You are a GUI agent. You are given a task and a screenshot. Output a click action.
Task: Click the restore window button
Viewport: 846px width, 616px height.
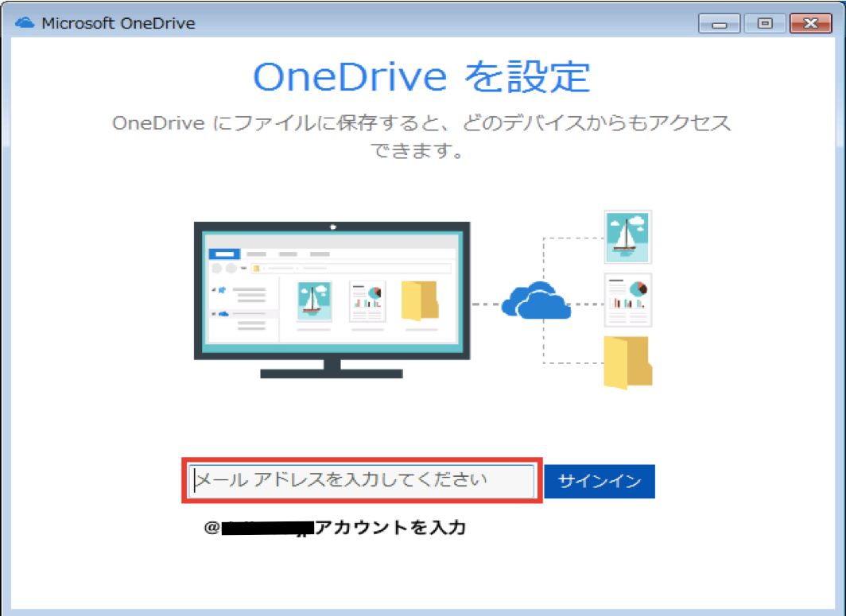pyautogui.click(x=763, y=23)
